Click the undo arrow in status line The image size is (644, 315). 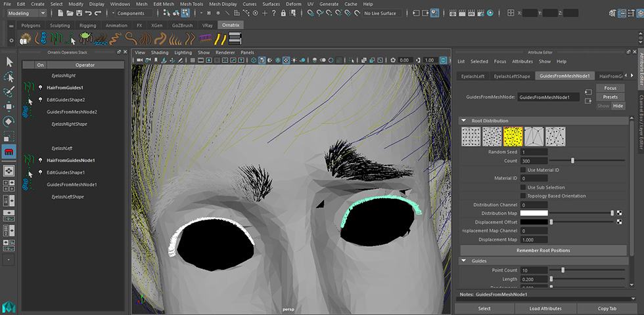tap(87, 13)
